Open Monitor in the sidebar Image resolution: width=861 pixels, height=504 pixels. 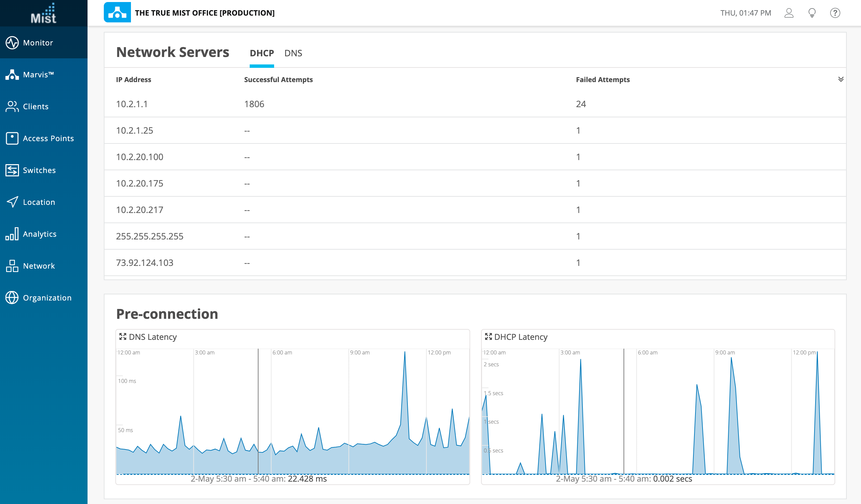[38, 43]
